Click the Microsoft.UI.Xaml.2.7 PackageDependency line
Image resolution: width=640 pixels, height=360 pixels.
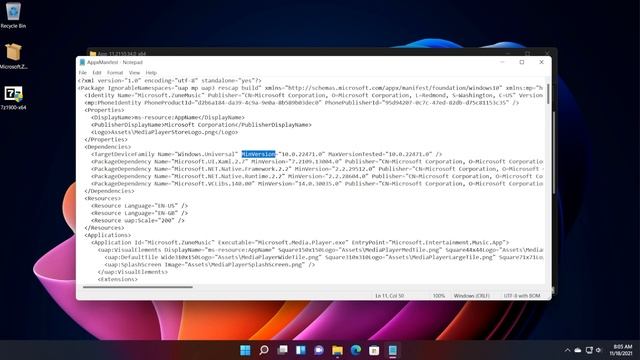(x=317, y=161)
